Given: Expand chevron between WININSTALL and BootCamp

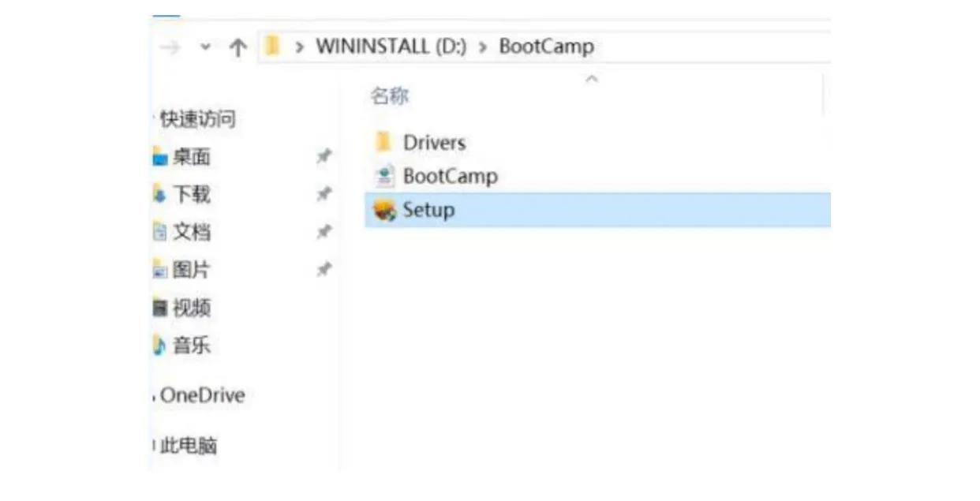Looking at the screenshot, I should click(x=483, y=47).
